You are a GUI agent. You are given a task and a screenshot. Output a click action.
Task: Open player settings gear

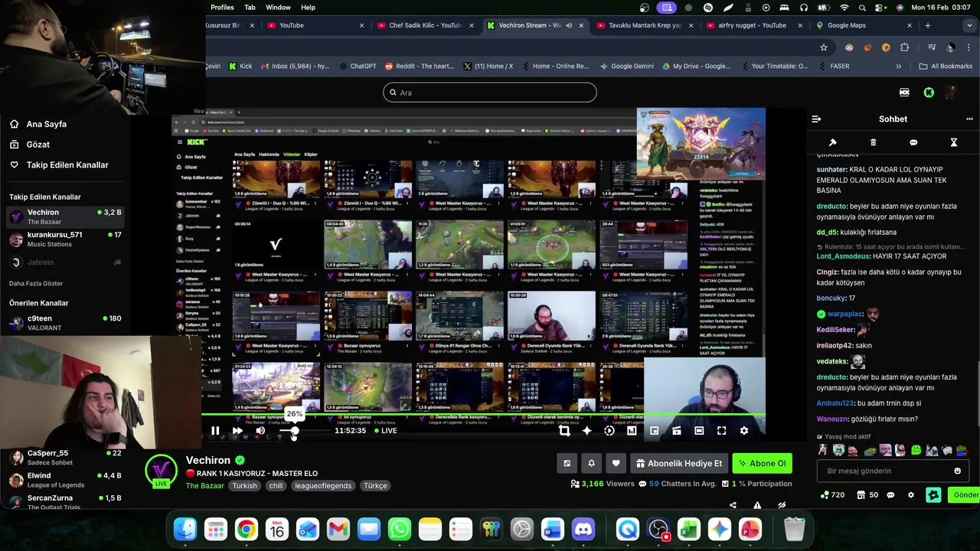click(743, 431)
